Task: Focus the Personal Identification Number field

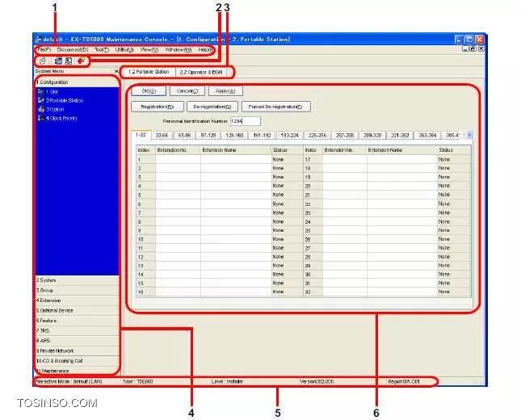Action: 246,121
